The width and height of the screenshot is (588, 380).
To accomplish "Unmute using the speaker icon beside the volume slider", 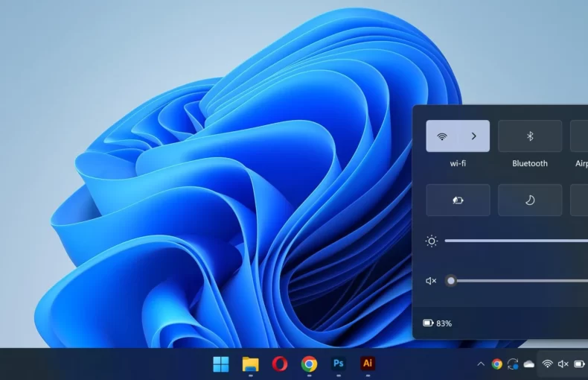I will tap(431, 281).
